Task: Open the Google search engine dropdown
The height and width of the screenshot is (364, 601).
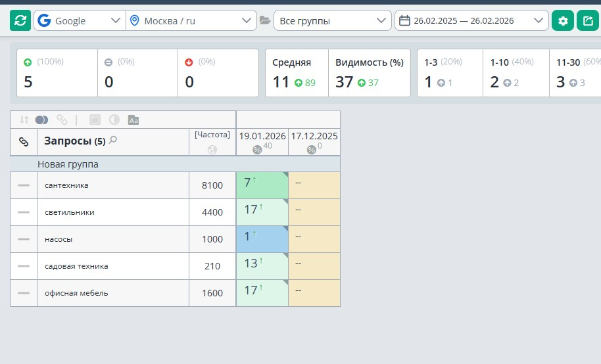Action: pos(80,20)
